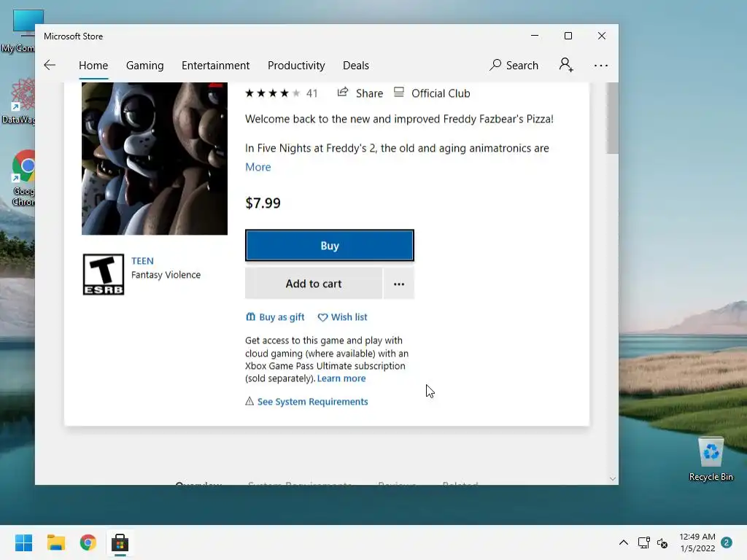View See System Requirements

[x=307, y=402]
